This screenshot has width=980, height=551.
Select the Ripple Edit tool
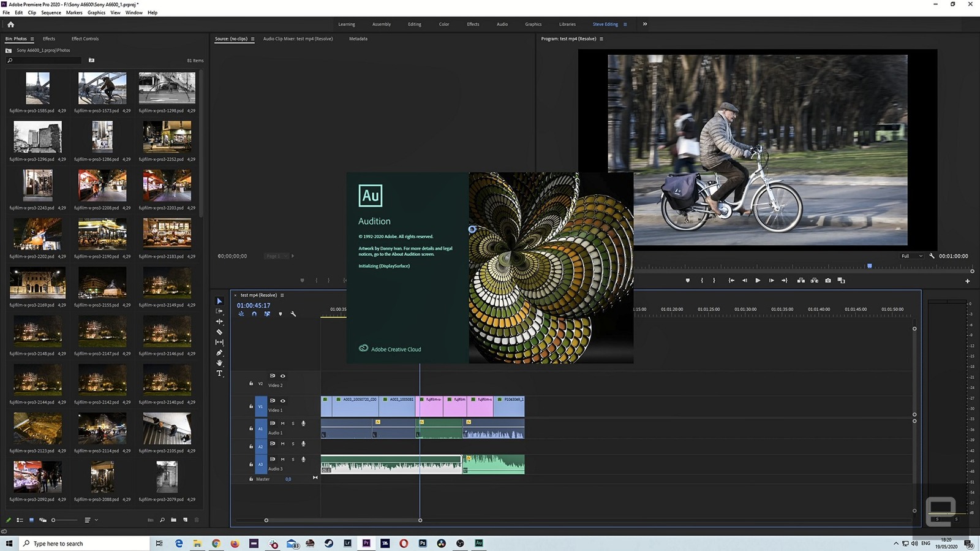coord(219,322)
